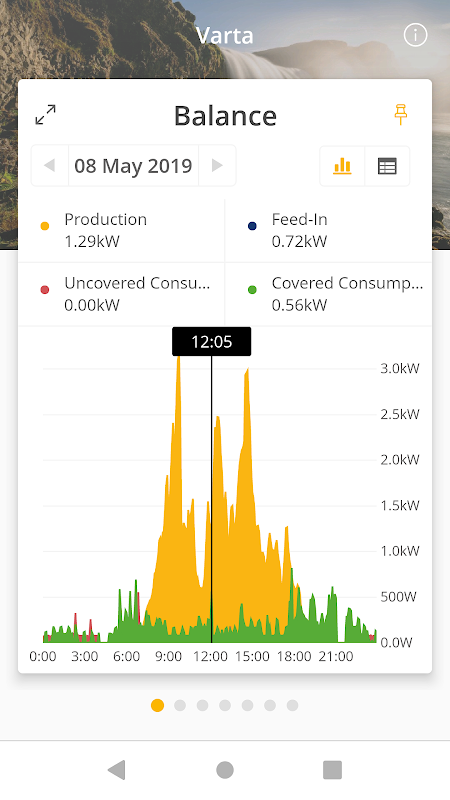Tap the Android home button
Viewport: 450px width, 800px height.
[x=225, y=769]
